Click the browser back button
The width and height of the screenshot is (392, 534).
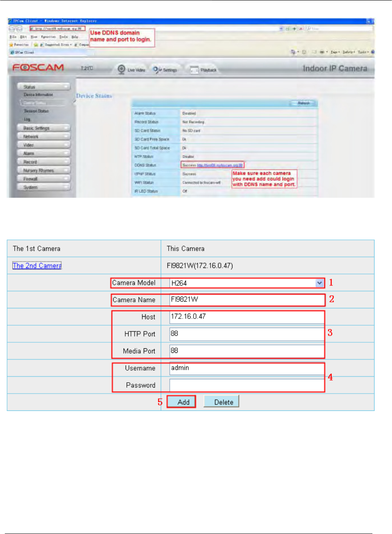(x=12, y=29)
